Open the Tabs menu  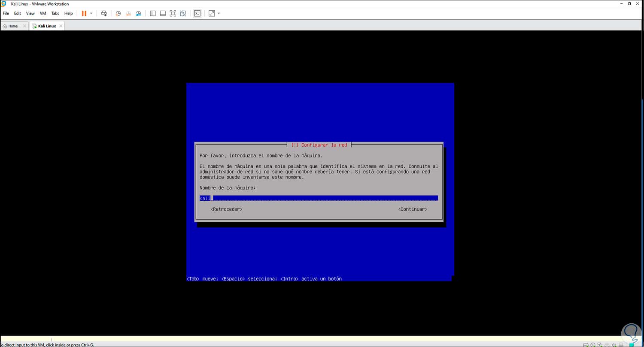tap(55, 13)
